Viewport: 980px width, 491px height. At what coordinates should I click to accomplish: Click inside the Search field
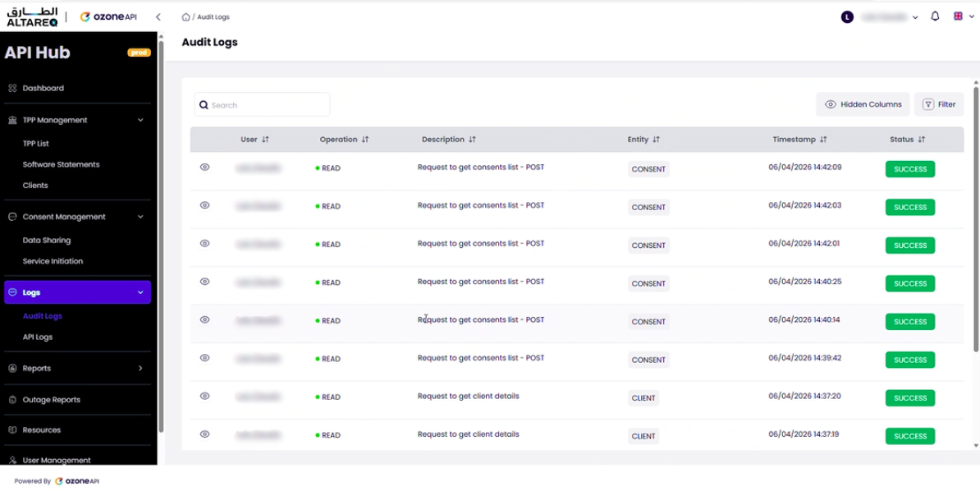point(262,104)
